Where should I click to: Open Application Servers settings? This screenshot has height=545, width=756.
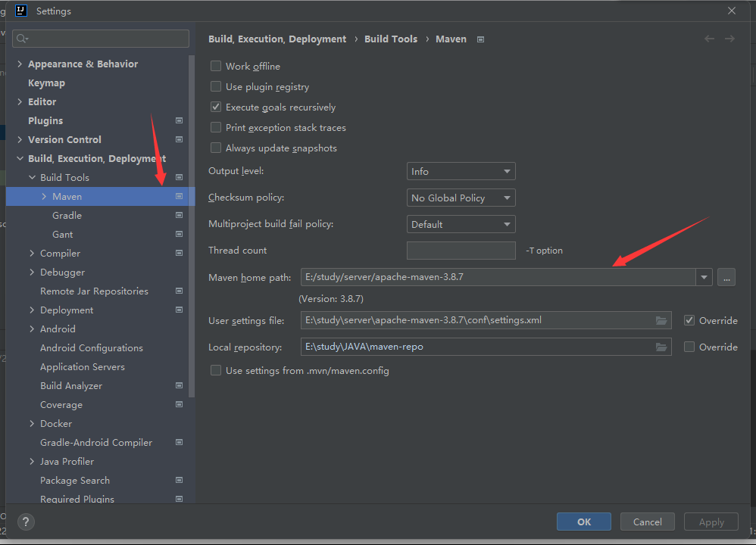point(83,366)
